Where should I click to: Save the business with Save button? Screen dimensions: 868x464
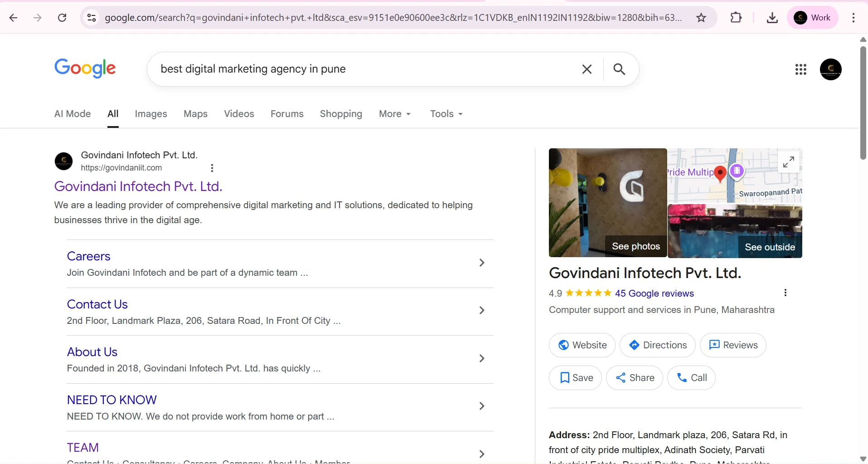575,378
